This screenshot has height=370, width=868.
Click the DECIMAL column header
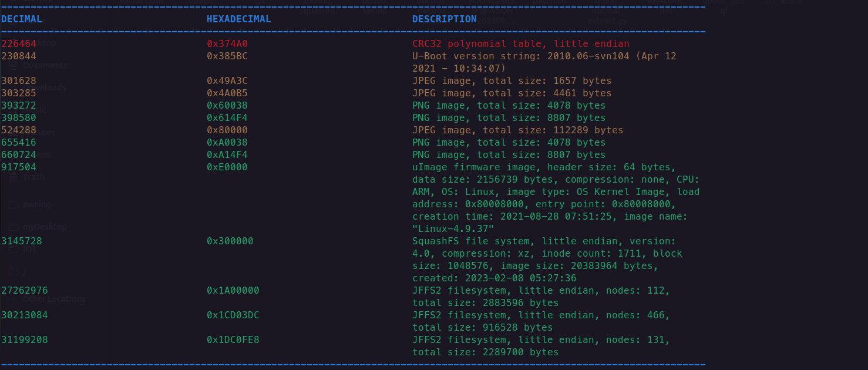coord(22,19)
